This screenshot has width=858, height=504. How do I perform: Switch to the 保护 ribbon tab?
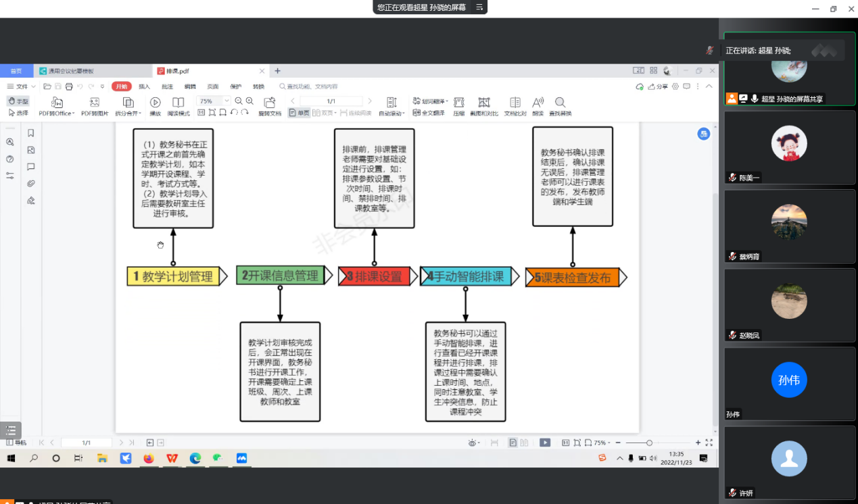pyautogui.click(x=235, y=86)
